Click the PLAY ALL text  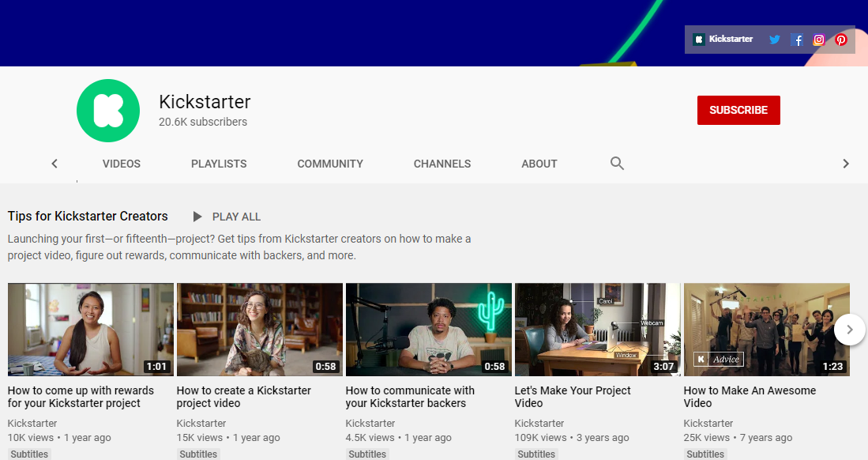coord(236,217)
